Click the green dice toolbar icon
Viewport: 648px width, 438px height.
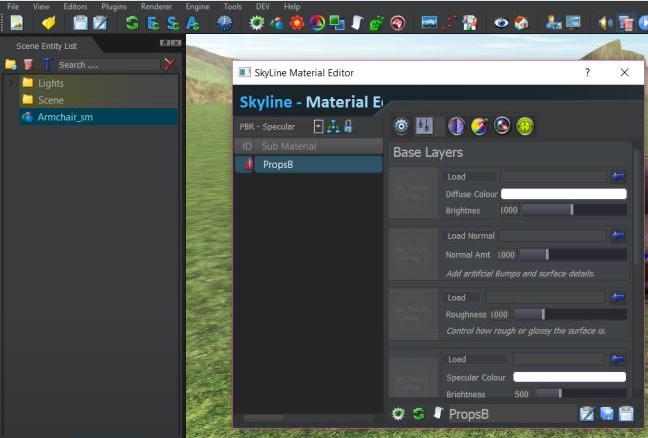coord(376,23)
